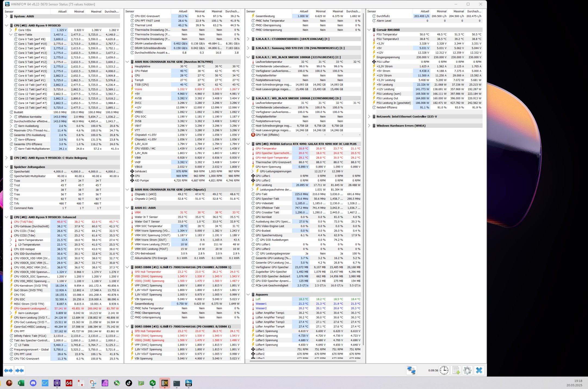Screen dimensions: 588x389
Task: Select the CPU (Tctl/Tdie) sensor row
Action: (24, 222)
